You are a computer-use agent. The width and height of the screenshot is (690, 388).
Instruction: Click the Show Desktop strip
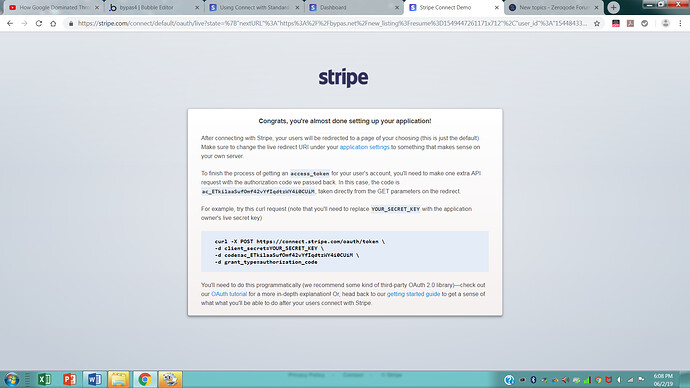click(x=684, y=379)
